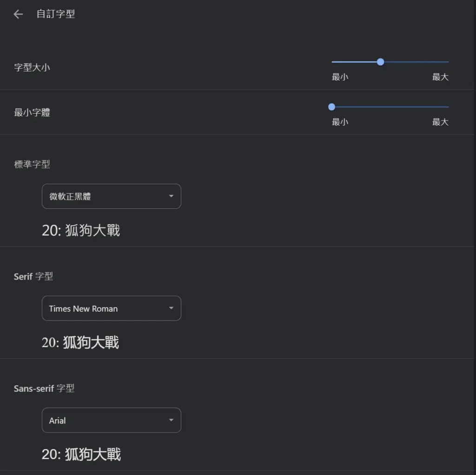The width and height of the screenshot is (476, 475).
Task: Click the 最小字體 slider handle
Action: tap(331, 107)
